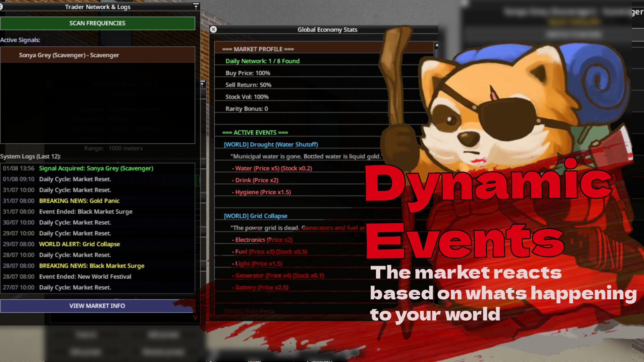The image size is (644, 362).
Task: Open VIEW MARKET INFO button
Action: [97, 306]
